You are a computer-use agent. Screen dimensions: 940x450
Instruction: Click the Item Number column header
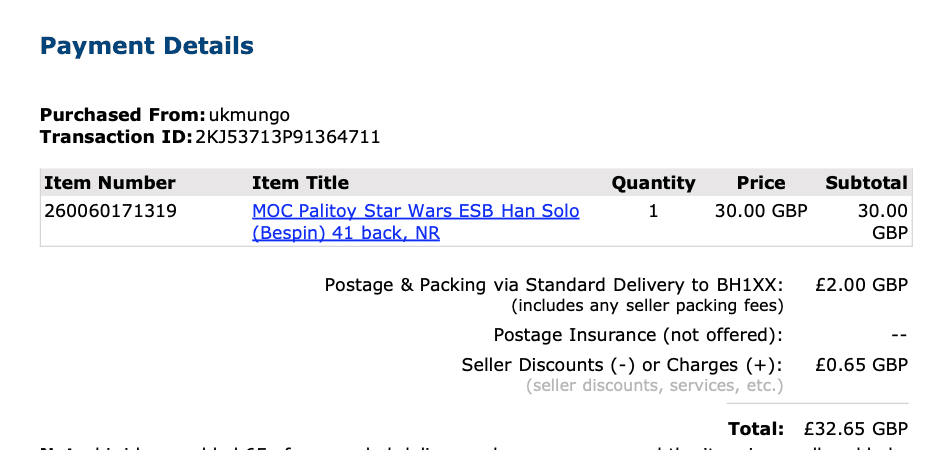tap(110, 183)
